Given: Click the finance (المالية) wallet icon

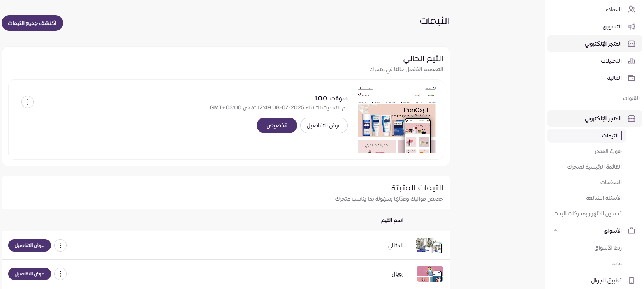Looking at the screenshot, I should (632, 78).
